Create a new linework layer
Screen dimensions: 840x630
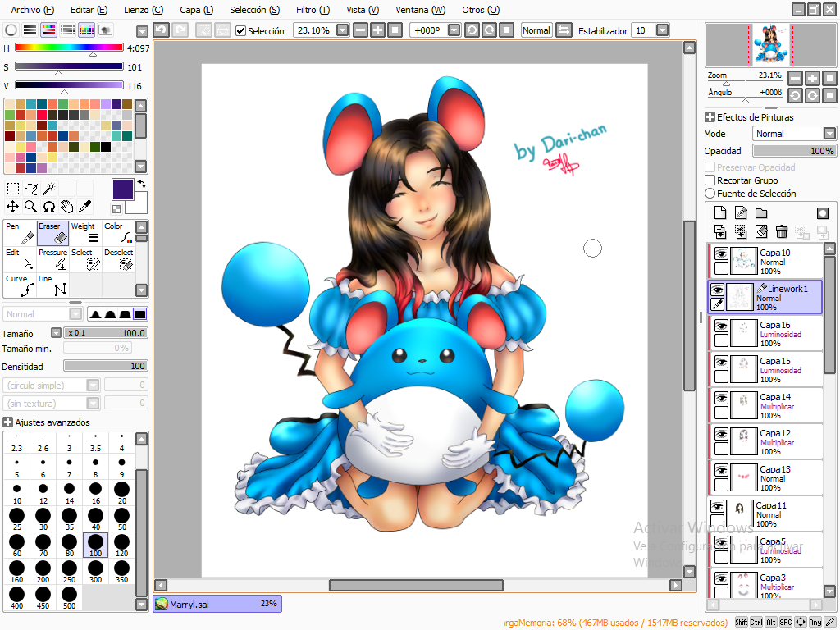(741, 213)
